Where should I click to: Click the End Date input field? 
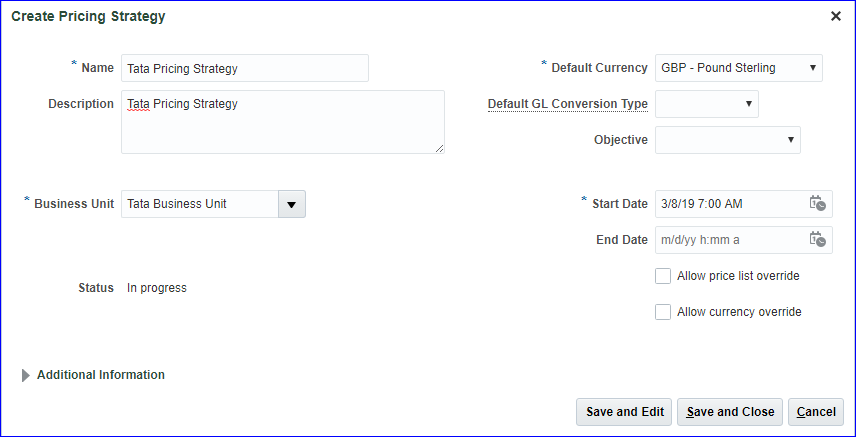tap(730, 240)
